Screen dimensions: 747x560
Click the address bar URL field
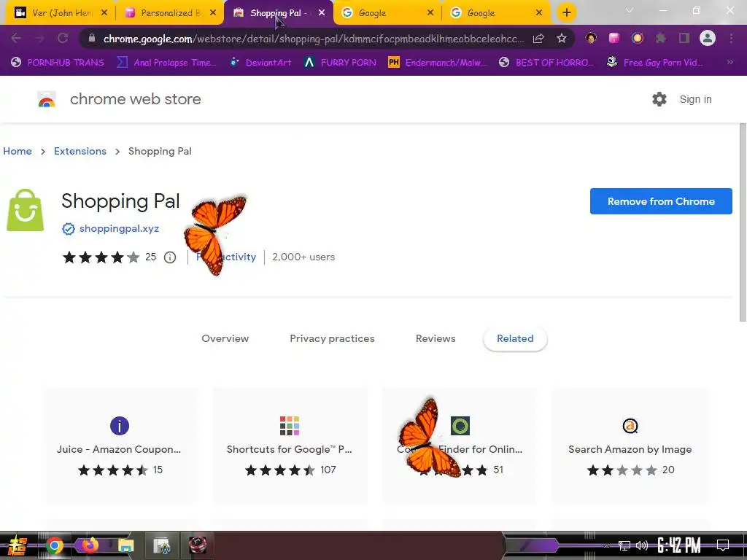click(313, 39)
